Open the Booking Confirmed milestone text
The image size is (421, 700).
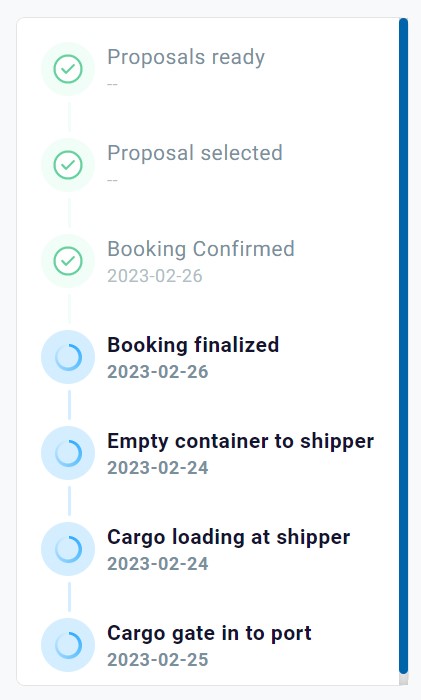[x=201, y=249]
